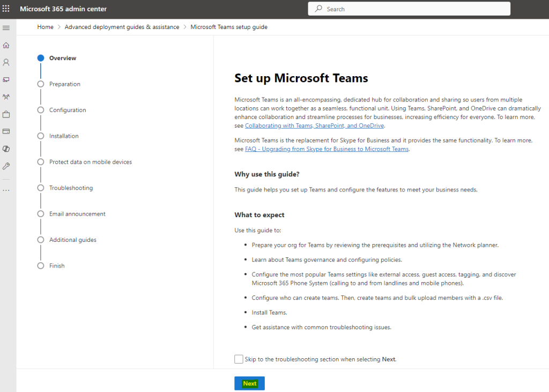Click the Get assistance with common troubleshooting bullet
549x392 pixels.
[322, 327]
